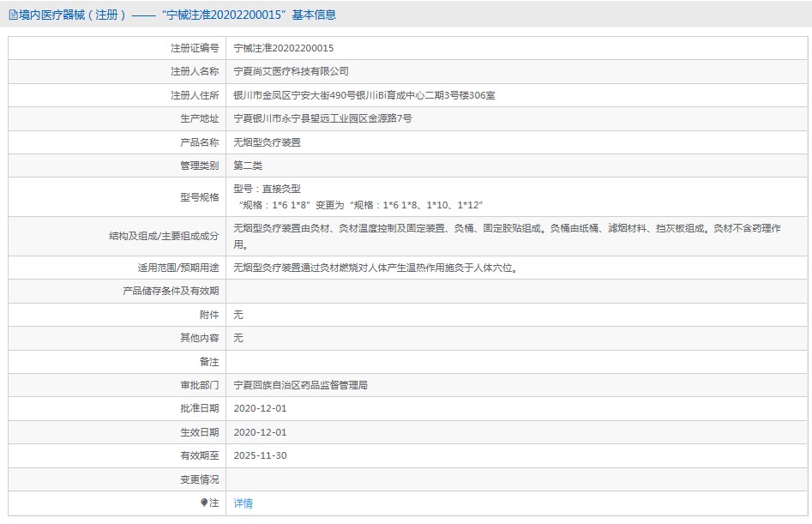
Task: Select the 注册人住所 address value
Action: tap(364, 95)
